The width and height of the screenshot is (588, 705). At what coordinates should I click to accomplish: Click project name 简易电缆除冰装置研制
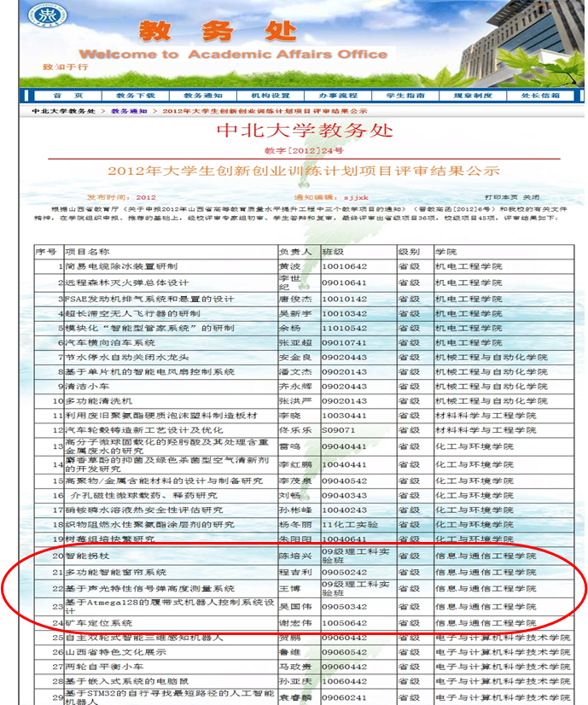pos(121,266)
